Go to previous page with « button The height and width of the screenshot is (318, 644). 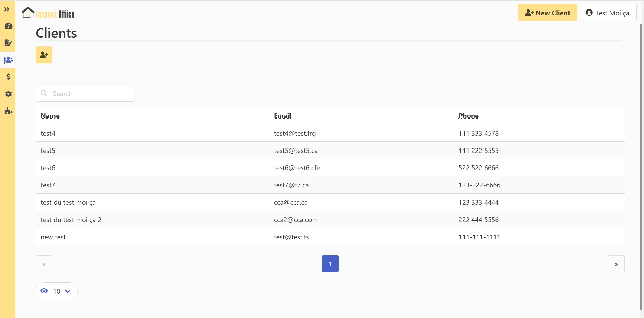point(44,264)
